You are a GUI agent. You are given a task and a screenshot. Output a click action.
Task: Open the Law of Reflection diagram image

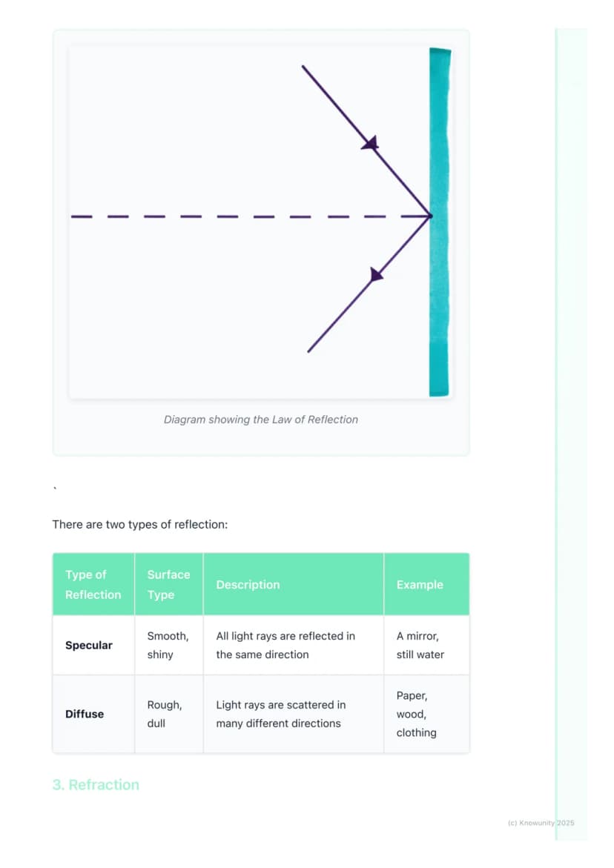[x=261, y=222]
